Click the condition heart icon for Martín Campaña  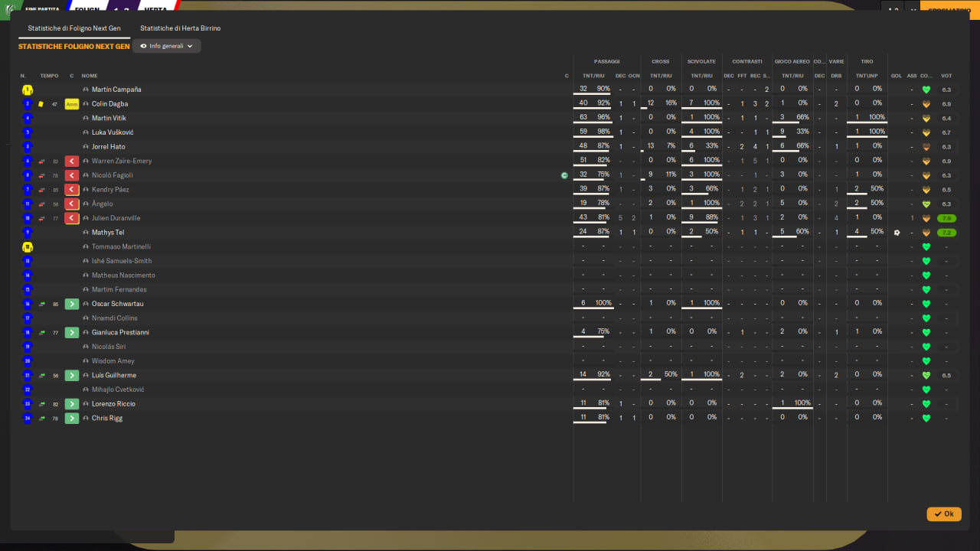[926, 90]
